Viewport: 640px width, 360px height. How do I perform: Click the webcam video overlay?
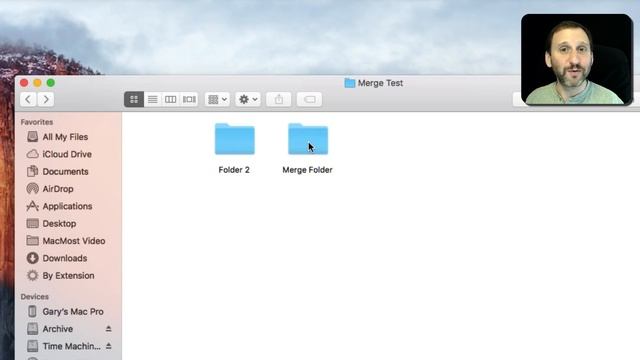click(x=577, y=60)
